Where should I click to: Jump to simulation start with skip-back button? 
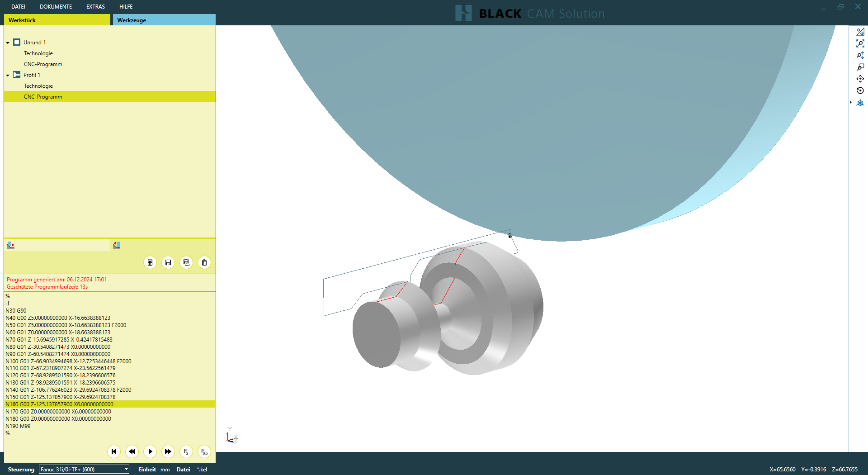(114, 451)
